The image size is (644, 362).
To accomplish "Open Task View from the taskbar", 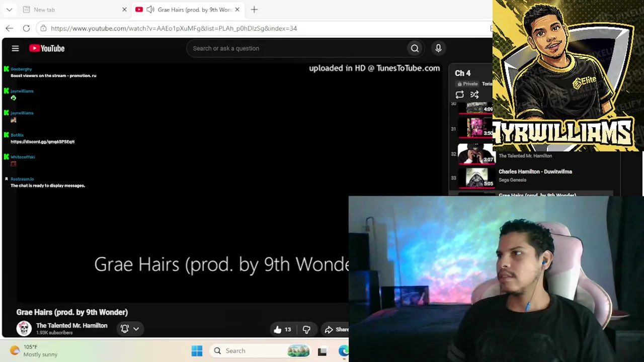I will click(322, 351).
